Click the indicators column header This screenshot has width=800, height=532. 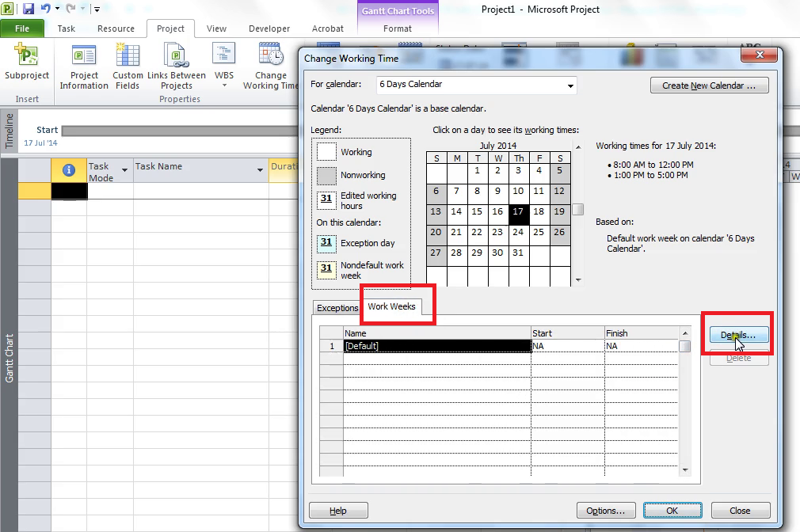(x=69, y=171)
